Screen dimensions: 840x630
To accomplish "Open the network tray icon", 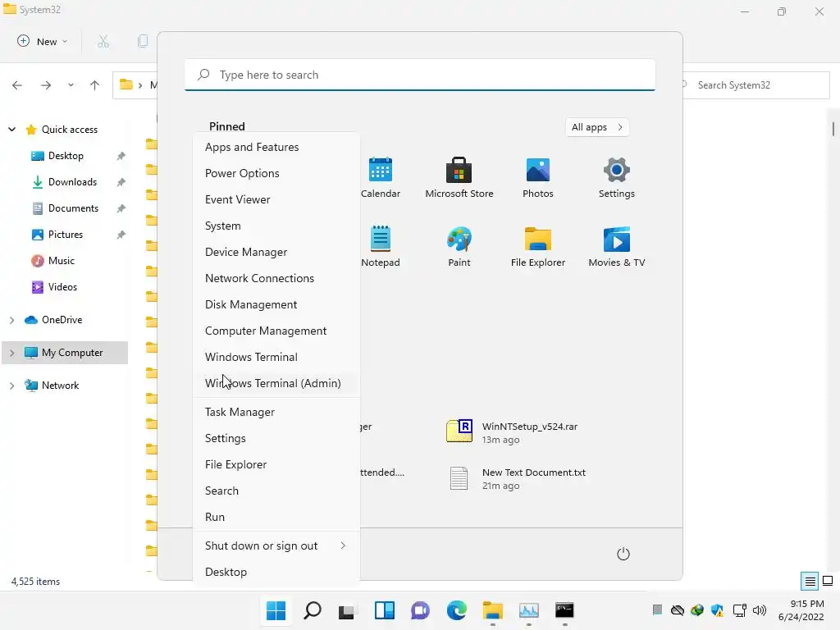I will (x=740, y=610).
